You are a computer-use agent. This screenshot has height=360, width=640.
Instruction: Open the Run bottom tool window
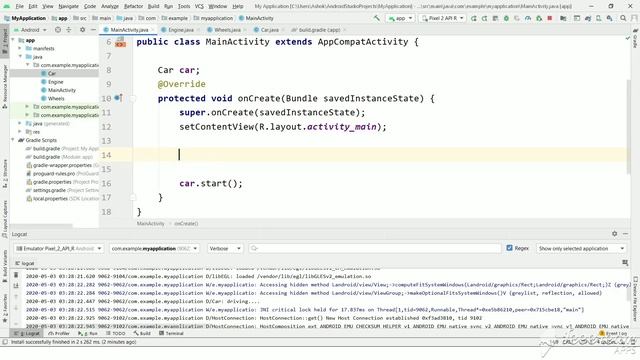point(88,333)
